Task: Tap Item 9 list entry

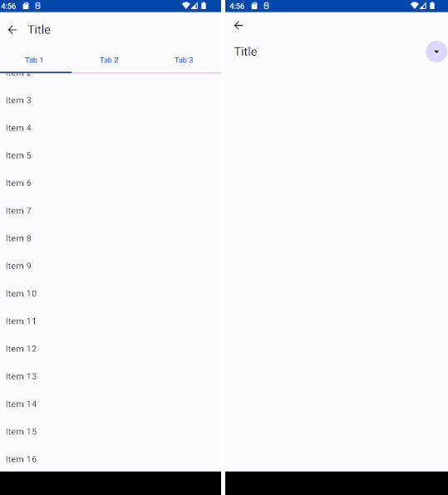Action: pos(111,266)
